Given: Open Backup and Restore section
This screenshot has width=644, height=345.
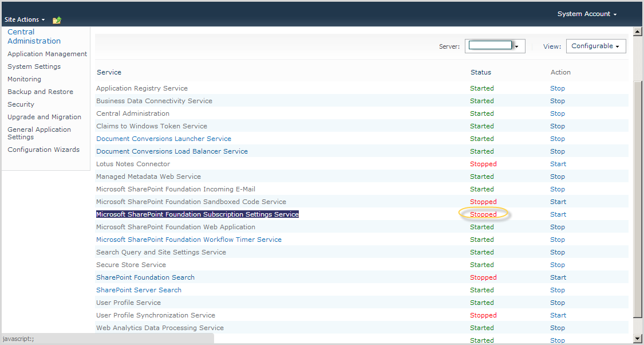Looking at the screenshot, I should 40,92.
